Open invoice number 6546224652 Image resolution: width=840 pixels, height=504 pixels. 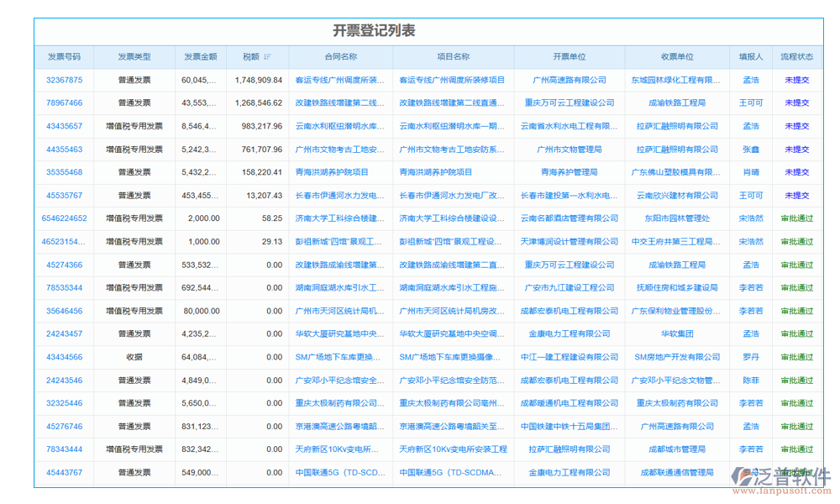(64, 218)
